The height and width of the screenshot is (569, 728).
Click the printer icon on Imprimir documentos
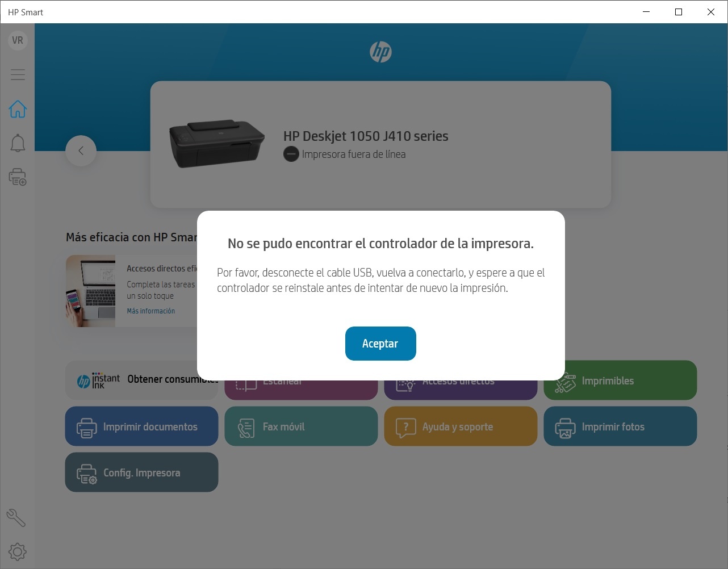click(86, 427)
